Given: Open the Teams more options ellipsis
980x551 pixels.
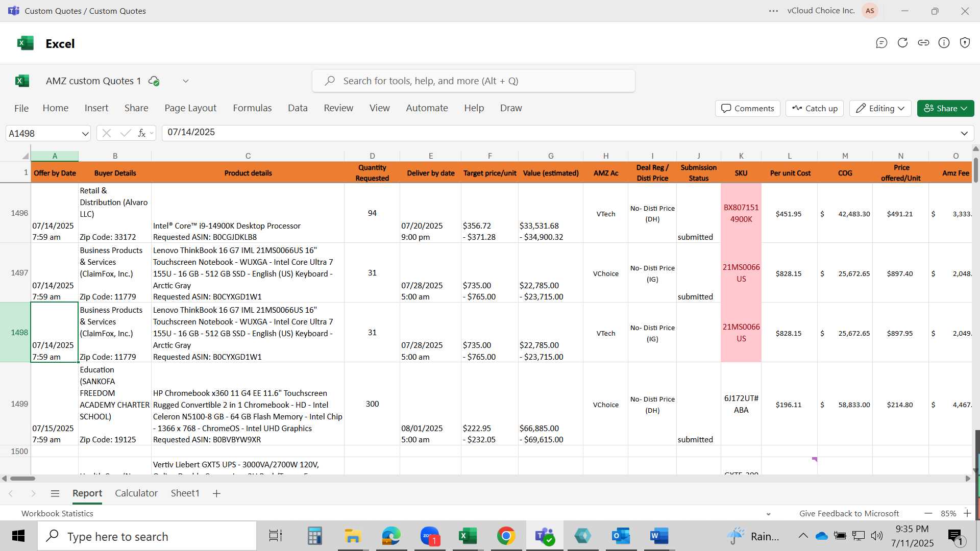Looking at the screenshot, I should point(774,11).
